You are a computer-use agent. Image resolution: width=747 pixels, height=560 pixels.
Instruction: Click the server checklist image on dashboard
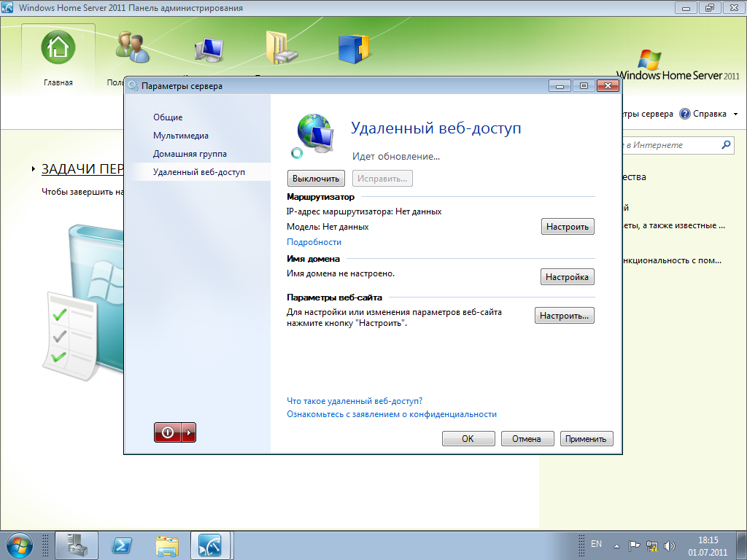(x=82, y=303)
